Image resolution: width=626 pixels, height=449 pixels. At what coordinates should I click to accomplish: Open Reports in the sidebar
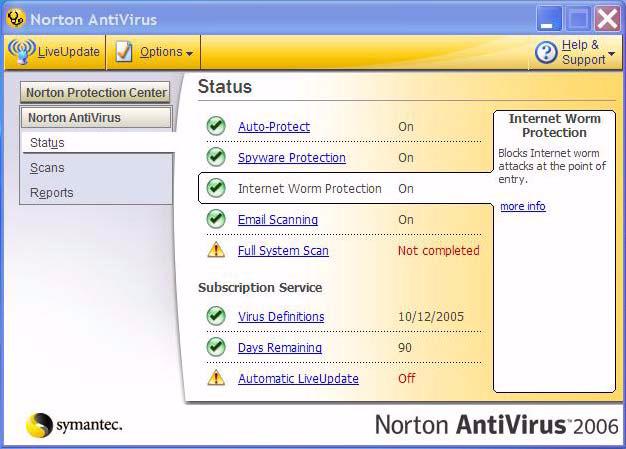click(52, 193)
